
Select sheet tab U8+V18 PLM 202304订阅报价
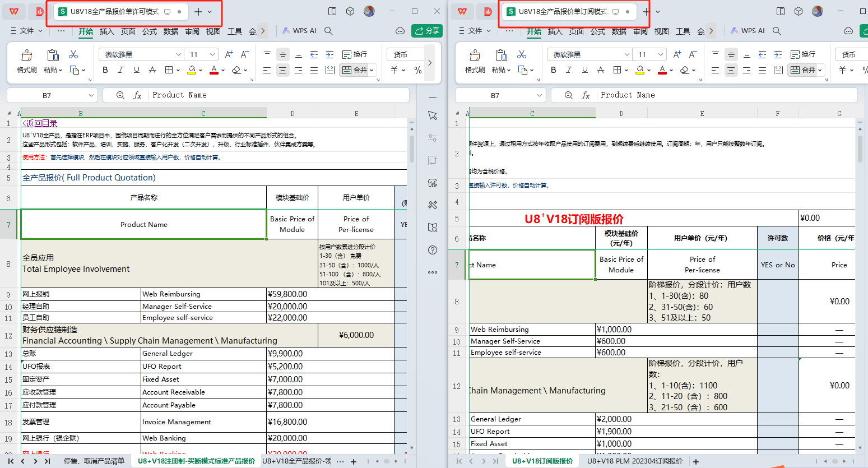[635, 461]
